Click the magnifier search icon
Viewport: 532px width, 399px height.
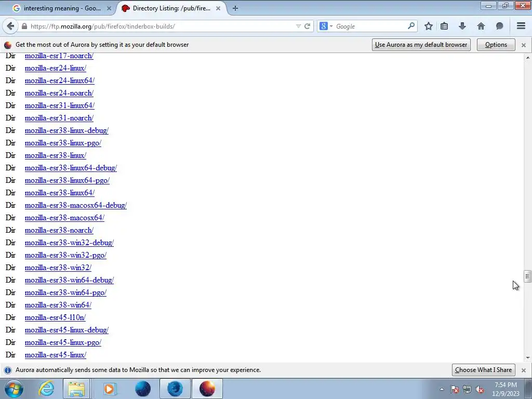411,26
